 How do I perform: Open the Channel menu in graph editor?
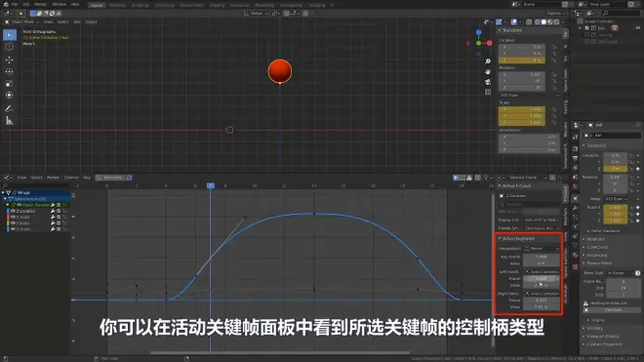(x=71, y=178)
